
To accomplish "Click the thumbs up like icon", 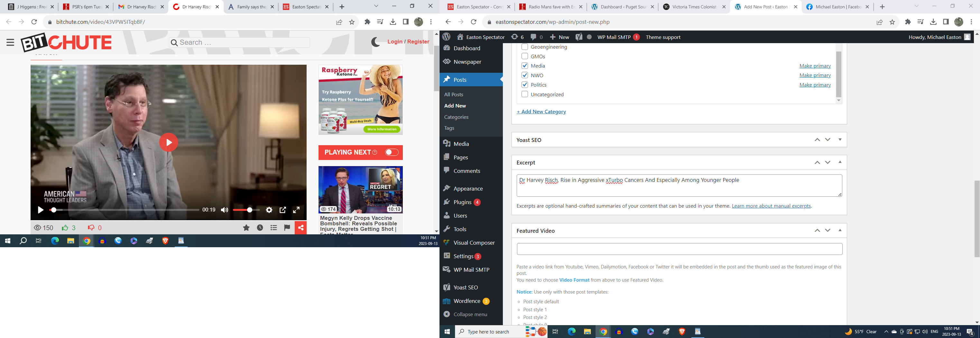I will tap(65, 228).
